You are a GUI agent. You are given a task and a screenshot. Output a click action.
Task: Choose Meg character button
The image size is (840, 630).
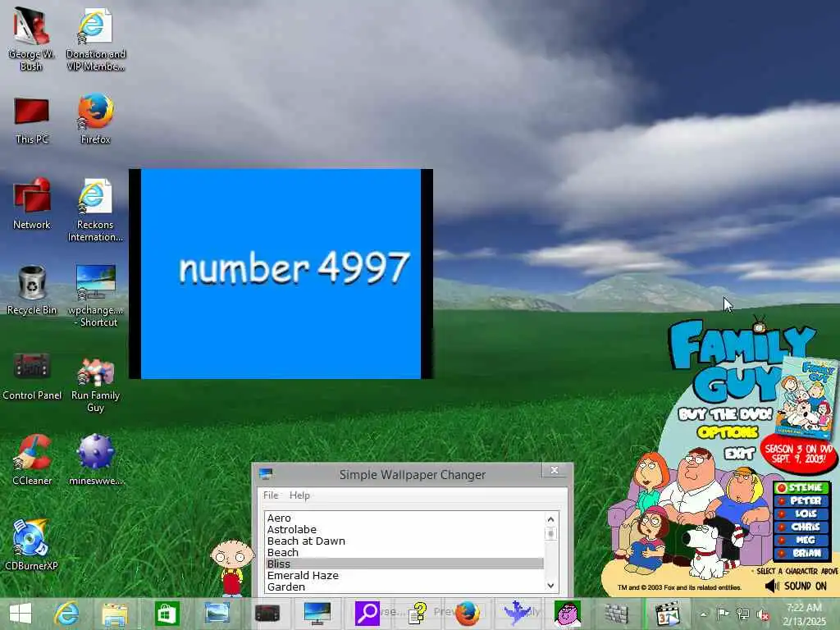pyautogui.click(x=801, y=540)
